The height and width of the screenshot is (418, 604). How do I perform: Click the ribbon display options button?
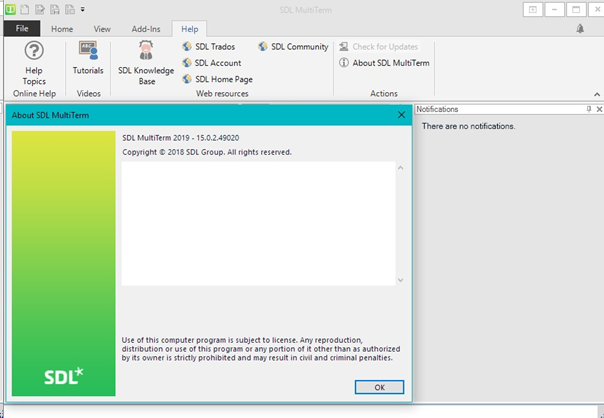click(x=533, y=10)
